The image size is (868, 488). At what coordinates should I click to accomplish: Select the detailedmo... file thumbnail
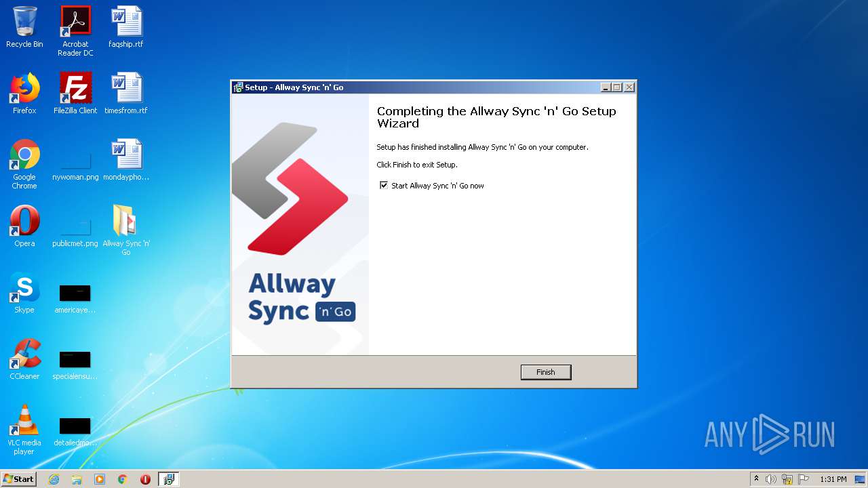click(x=75, y=432)
